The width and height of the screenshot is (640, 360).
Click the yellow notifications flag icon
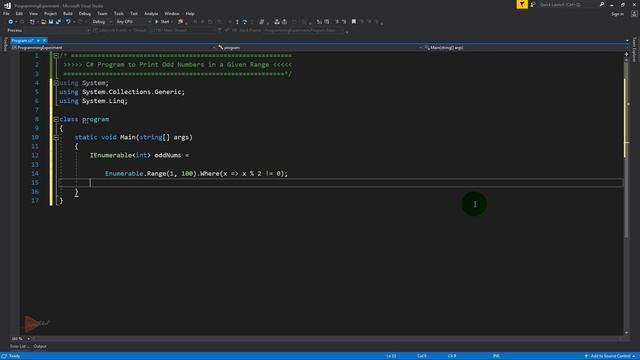pyautogui.click(x=522, y=4)
